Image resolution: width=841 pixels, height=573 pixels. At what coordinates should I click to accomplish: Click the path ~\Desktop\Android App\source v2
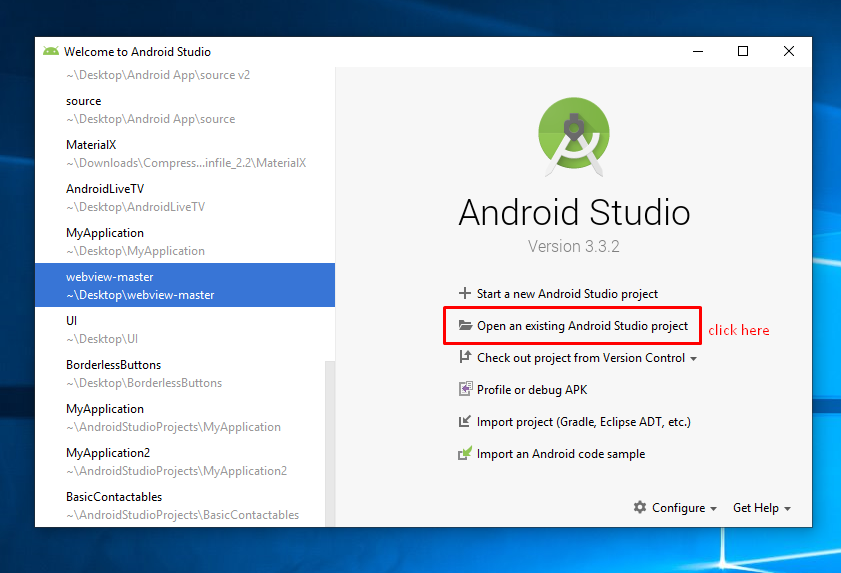158,75
